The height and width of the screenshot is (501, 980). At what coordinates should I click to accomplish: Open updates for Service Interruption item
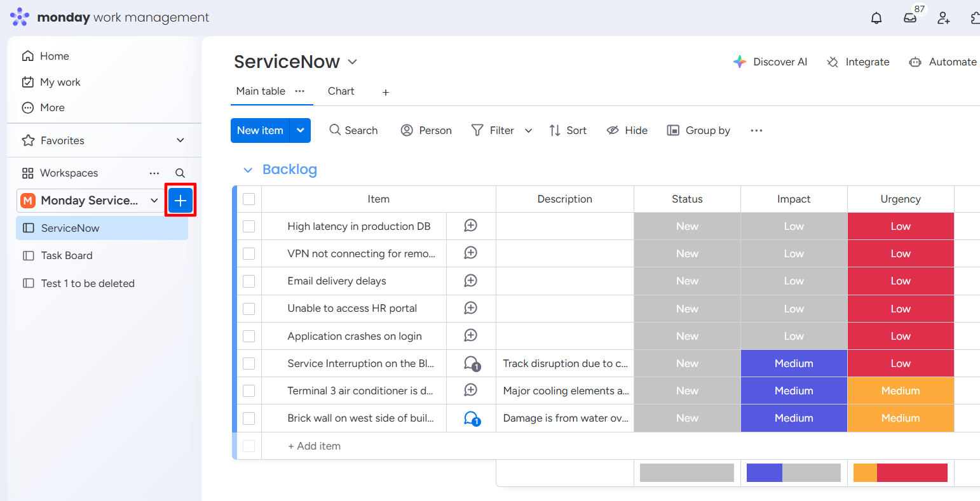(472, 363)
